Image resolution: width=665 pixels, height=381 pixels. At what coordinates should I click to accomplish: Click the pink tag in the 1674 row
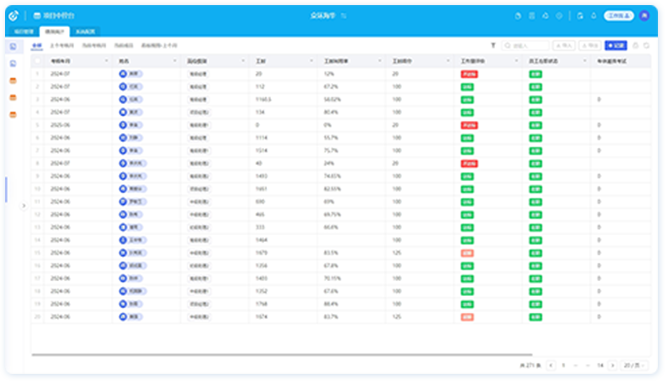[x=467, y=317]
